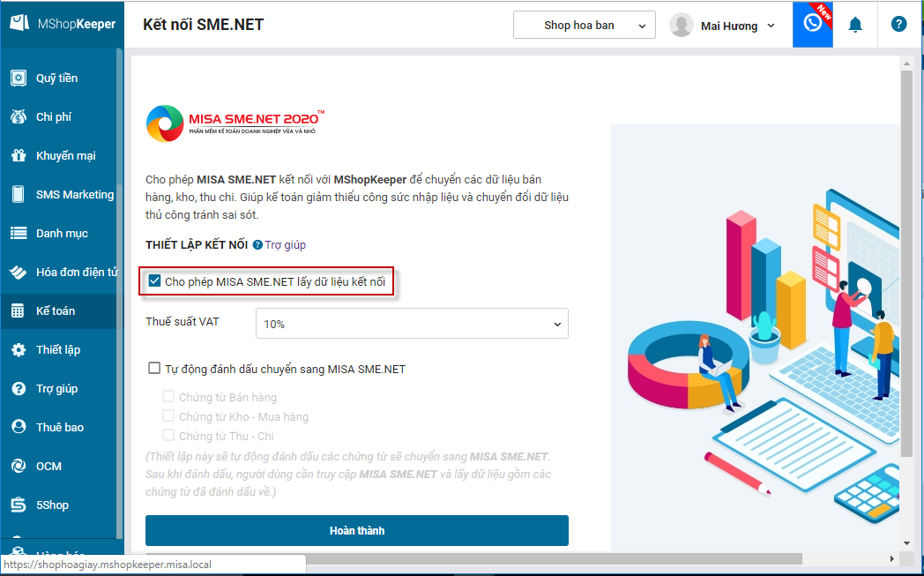Enable Tự động đánh dấu chuyển checkbox
The height and width of the screenshot is (576, 924).
pos(155,369)
